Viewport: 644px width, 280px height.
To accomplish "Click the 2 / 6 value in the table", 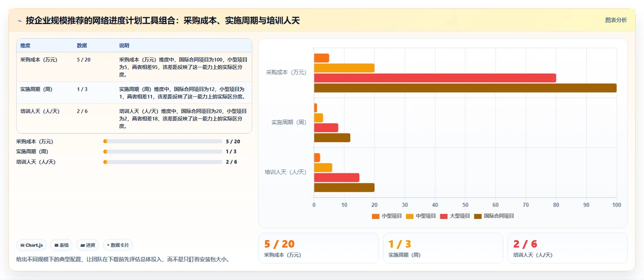I will tap(82, 111).
